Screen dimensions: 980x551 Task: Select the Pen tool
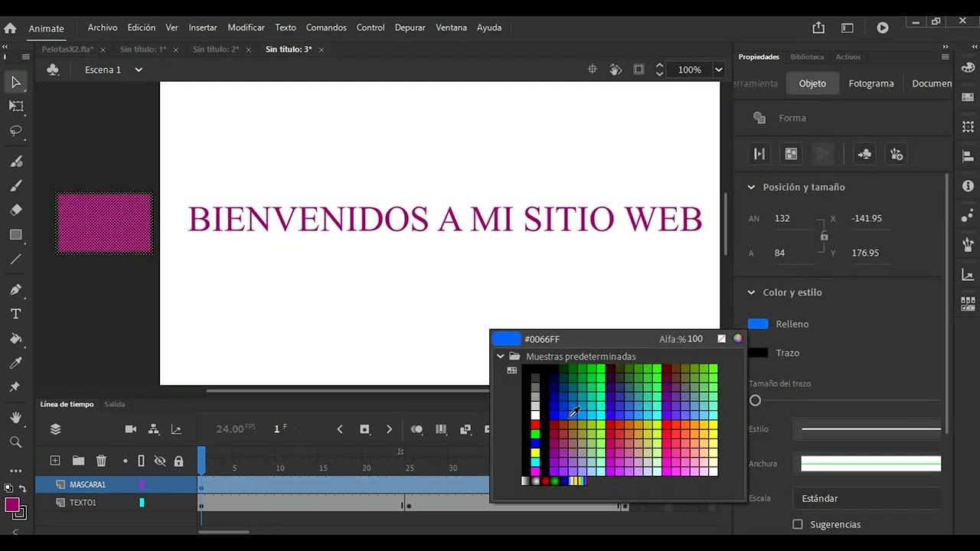pyautogui.click(x=15, y=289)
